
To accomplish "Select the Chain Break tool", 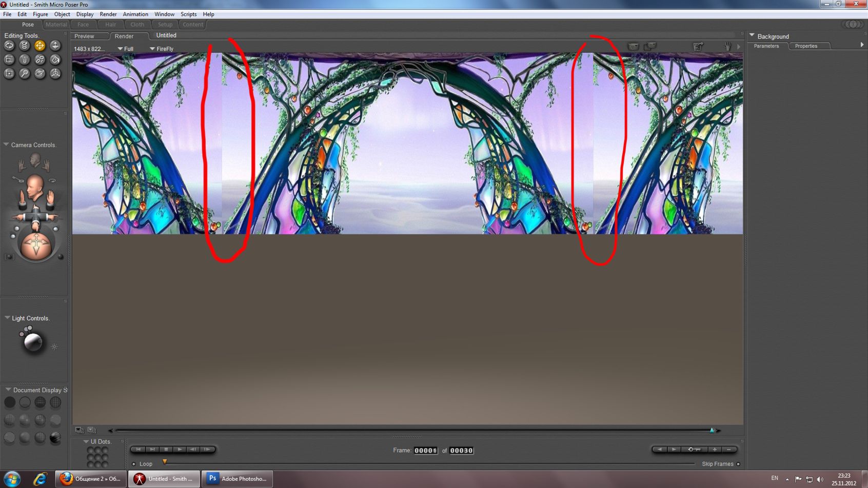I will click(x=40, y=59).
